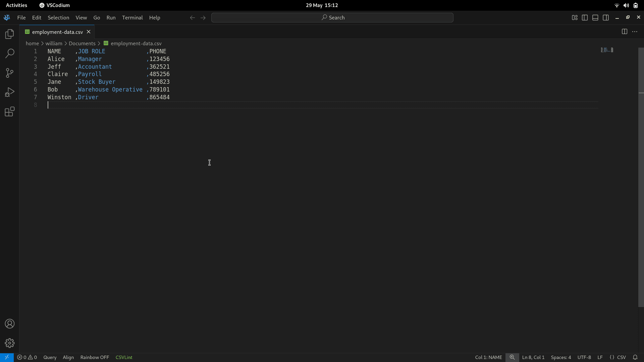
Task: Change the LF end-of-line sequence
Action: 600,357
